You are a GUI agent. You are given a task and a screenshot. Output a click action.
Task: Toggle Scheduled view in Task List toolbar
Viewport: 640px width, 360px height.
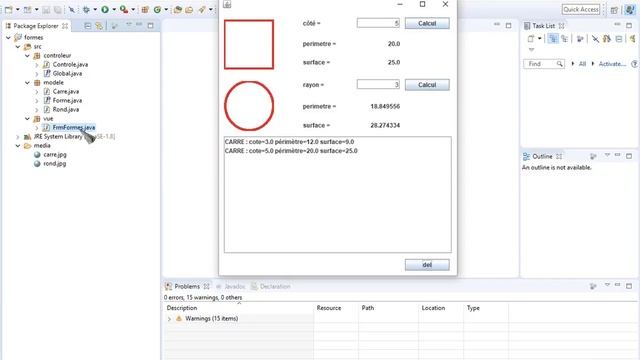point(564,39)
